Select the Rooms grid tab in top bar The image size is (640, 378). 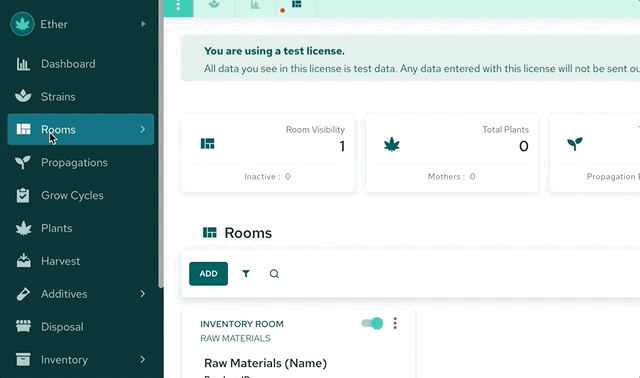297,4
